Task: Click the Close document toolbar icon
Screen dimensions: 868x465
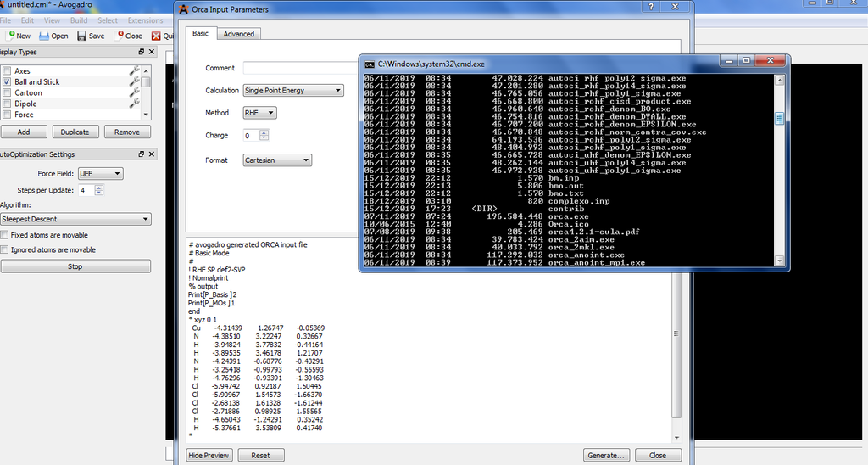Action: [120, 36]
